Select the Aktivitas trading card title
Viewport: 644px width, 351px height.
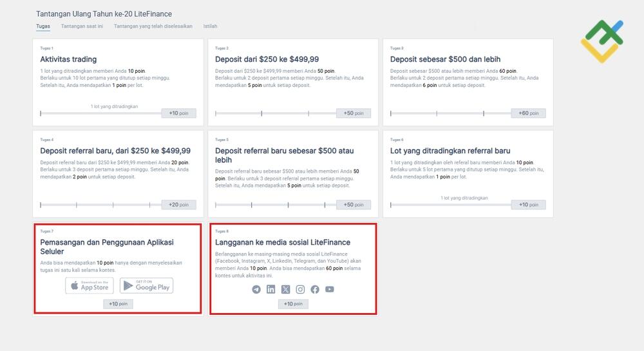[69, 59]
